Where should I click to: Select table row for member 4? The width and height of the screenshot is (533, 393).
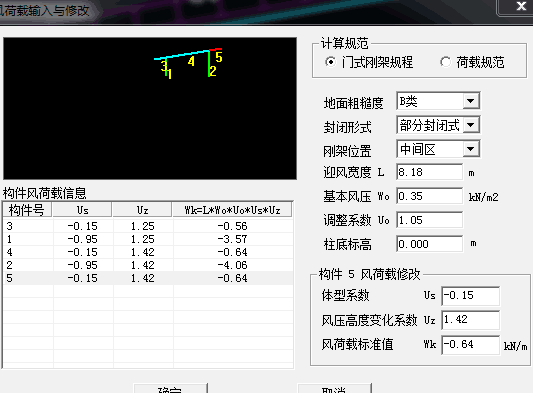(x=148, y=252)
